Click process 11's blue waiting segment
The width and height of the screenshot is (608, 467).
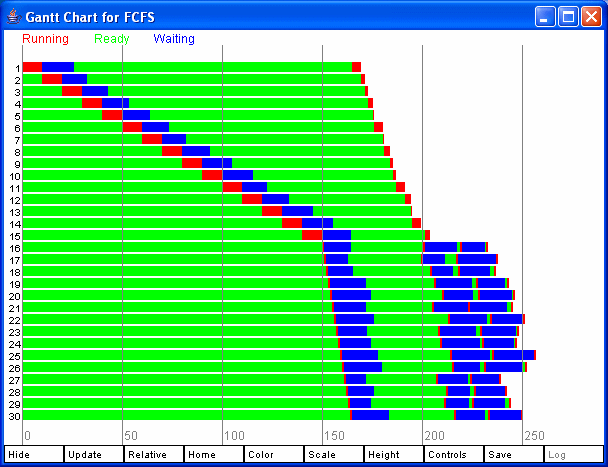click(x=254, y=187)
